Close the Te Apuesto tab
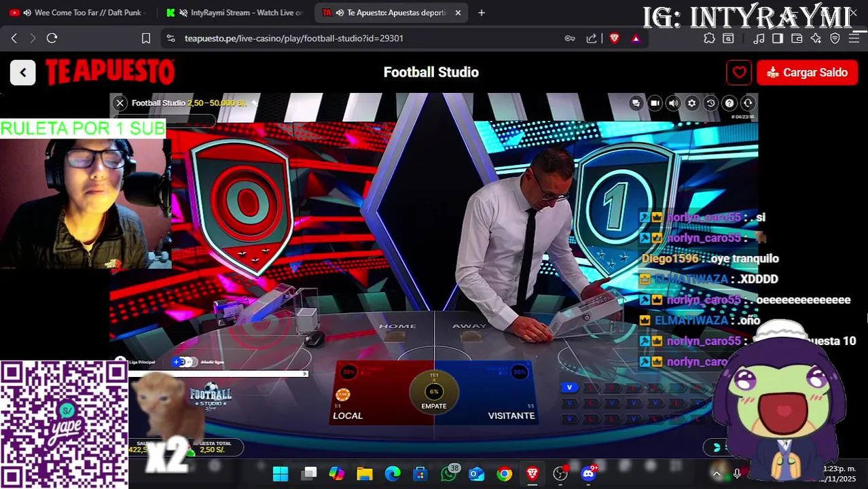Screen dimensions: 868x489 pos(458,12)
